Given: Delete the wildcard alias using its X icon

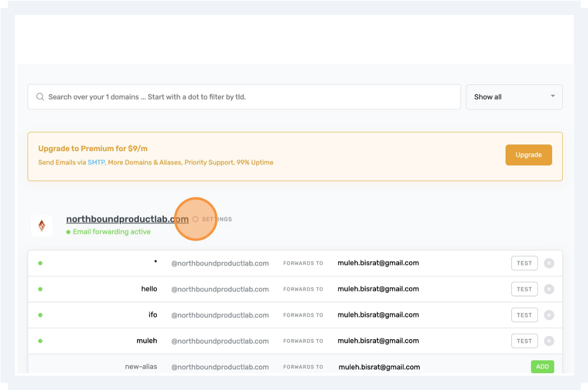Looking at the screenshot, I should (549, 263).
